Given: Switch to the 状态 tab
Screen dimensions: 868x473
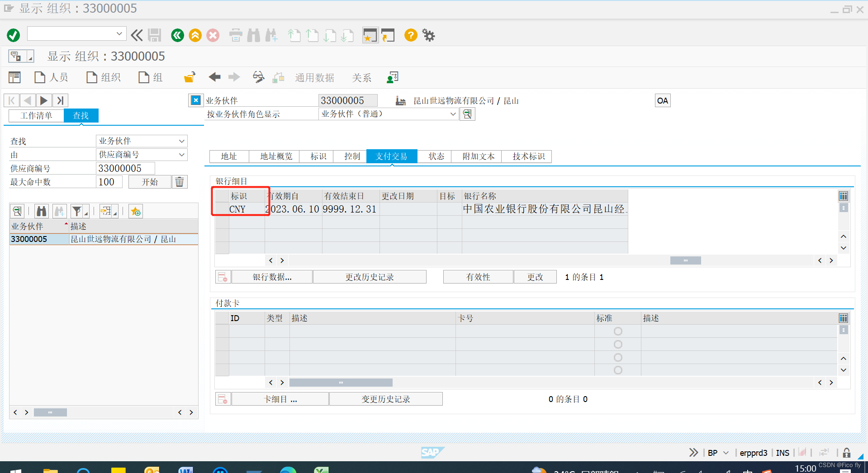Looking at the screenshot, I should click(x=435, y=156).
